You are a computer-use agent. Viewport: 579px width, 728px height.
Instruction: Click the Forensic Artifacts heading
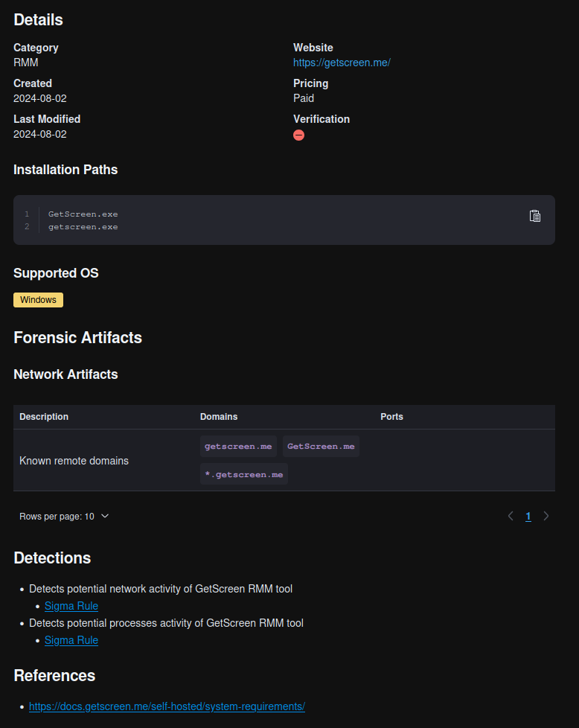coord(77,337)
